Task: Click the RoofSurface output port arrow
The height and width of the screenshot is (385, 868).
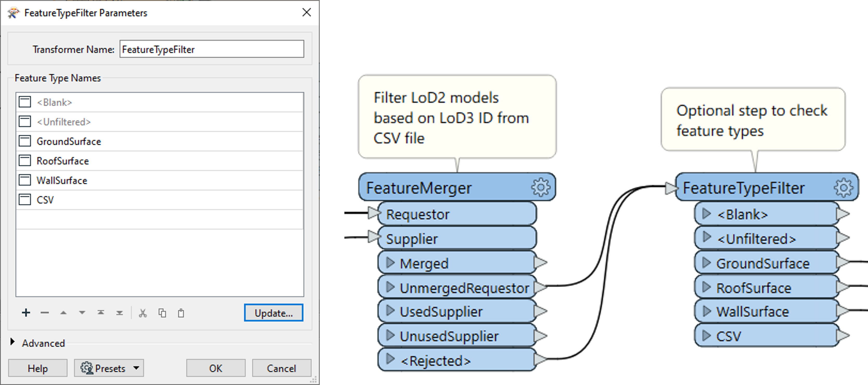Action: 843,286
